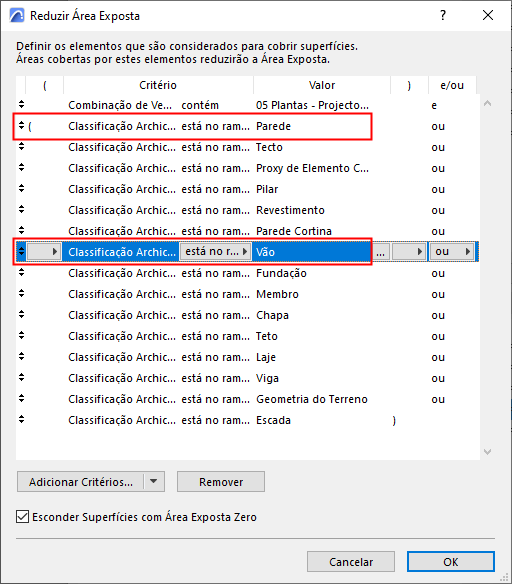Click reorder handle of the Laje row

[x=21, y=357]
